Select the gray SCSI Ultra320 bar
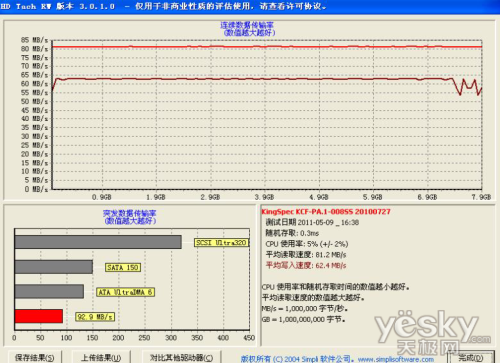 [98, 242]
